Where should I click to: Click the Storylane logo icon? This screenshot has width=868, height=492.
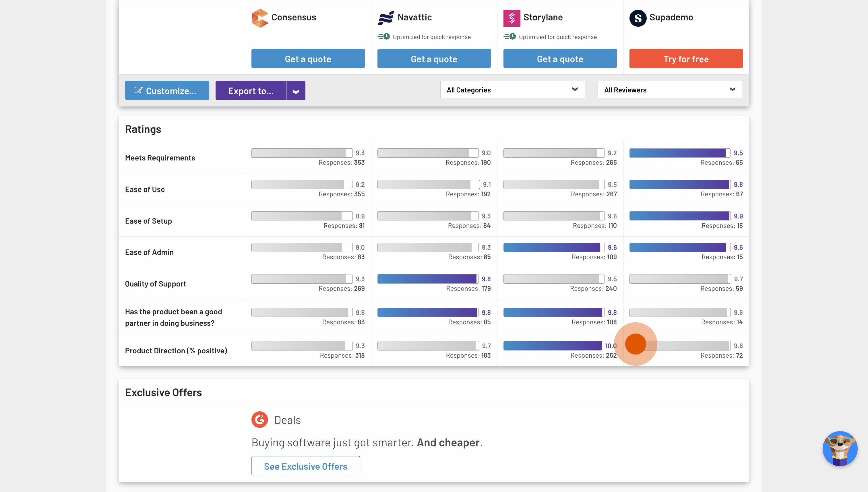tap(511, 18)
